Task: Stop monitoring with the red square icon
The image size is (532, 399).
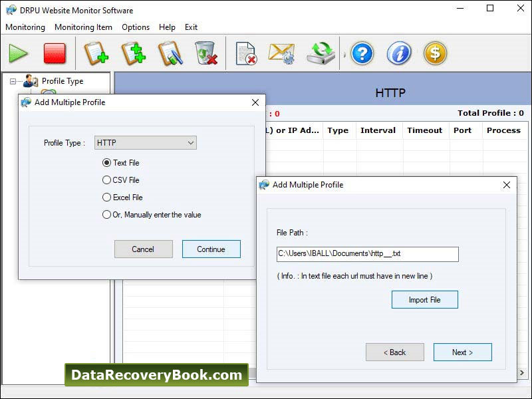Action: (55, 53)
